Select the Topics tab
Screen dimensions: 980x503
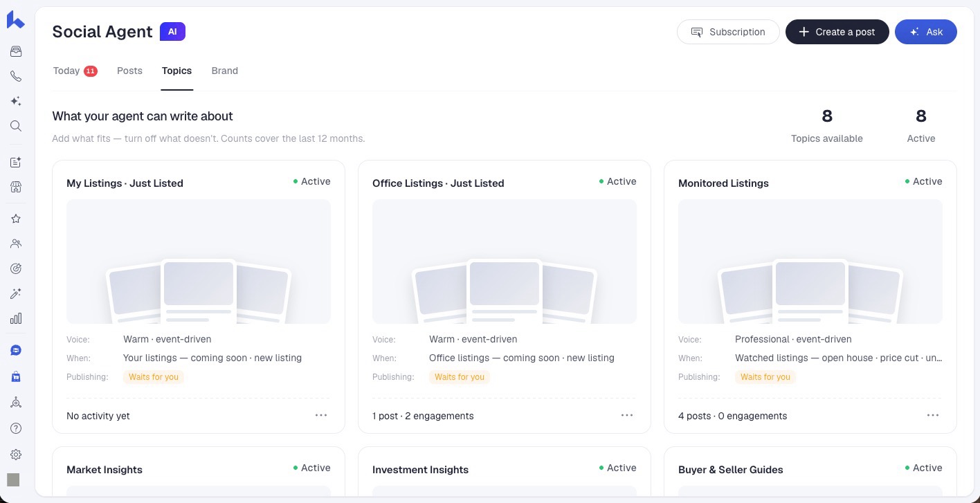(176, 71)
